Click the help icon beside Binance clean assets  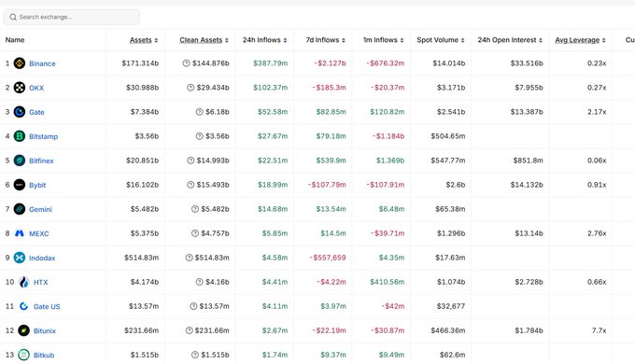[x=186, y=63]
